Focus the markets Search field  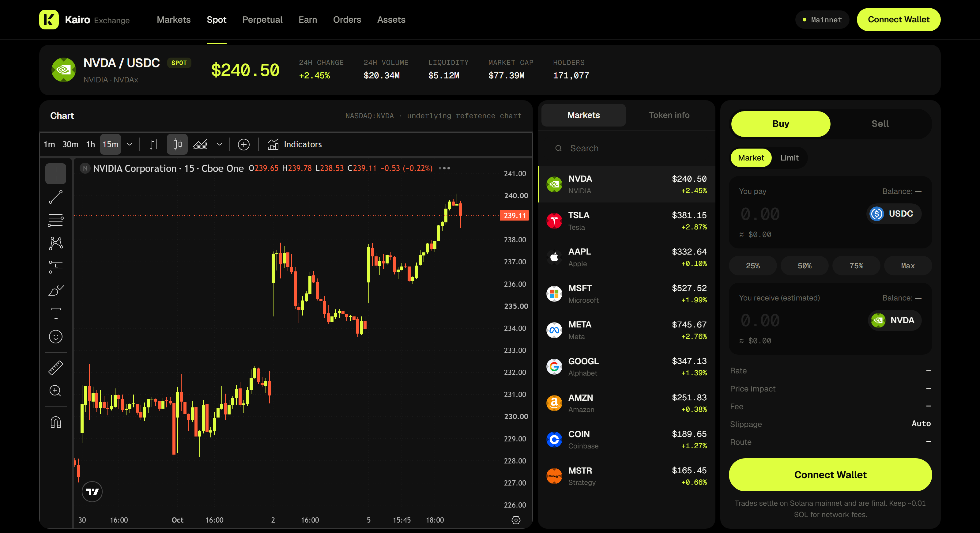[x=626, y=148]
